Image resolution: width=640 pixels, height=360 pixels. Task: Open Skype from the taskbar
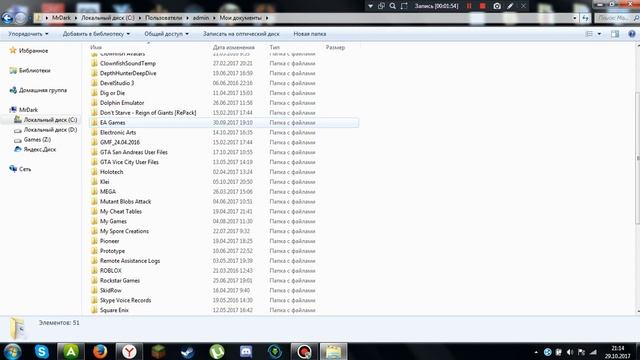[x=42, y=351]
